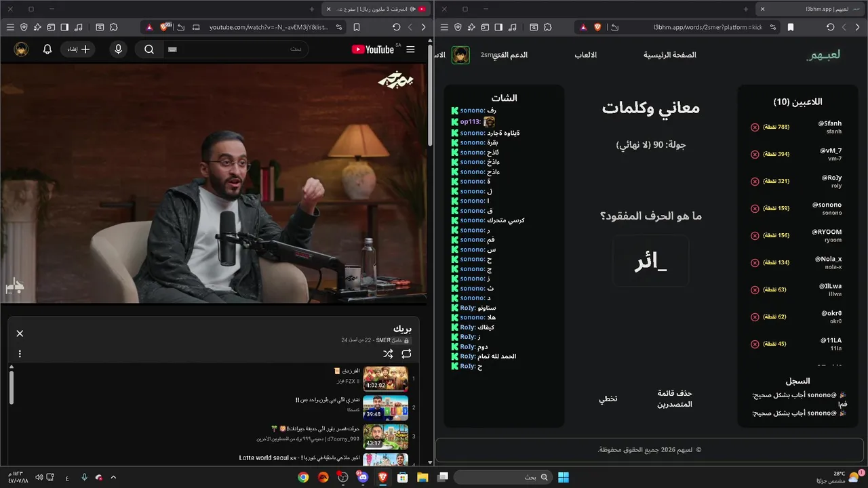This screenshot has height=488, width=868.
Task: Click Brave Shields lion icon in l3bhm address bar
Action: pyautogui.click(x=597, y=27)
